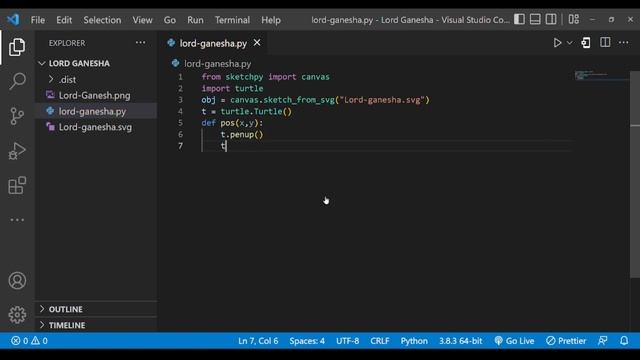Select Python interpreter 3.8.3 64-bit
Viewport: 640px width, 360px height.
point(460,341)
